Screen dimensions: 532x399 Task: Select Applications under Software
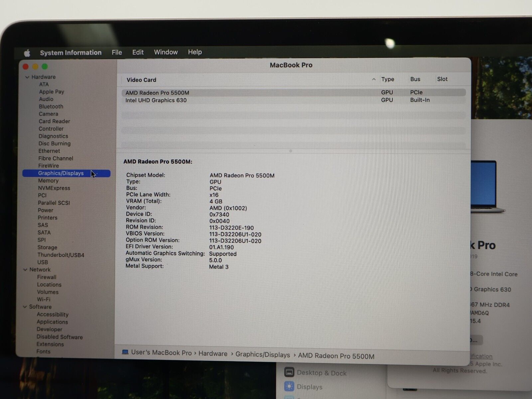point(52,322)
